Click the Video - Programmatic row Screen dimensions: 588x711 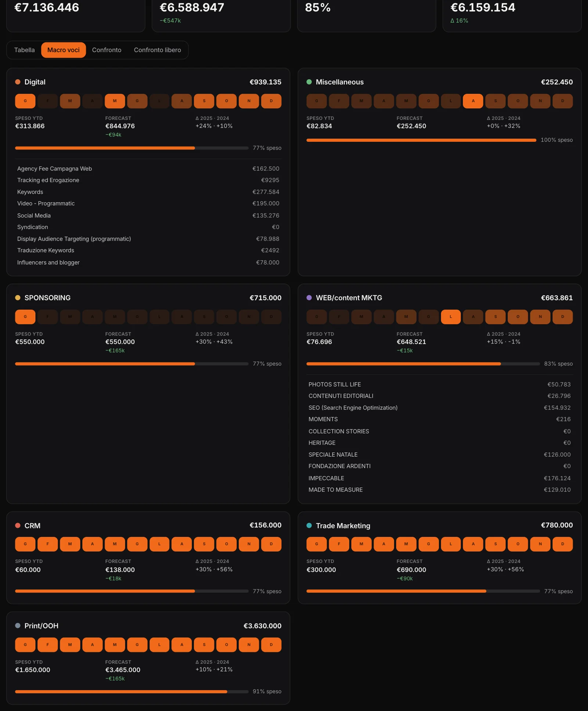[148, 204]
